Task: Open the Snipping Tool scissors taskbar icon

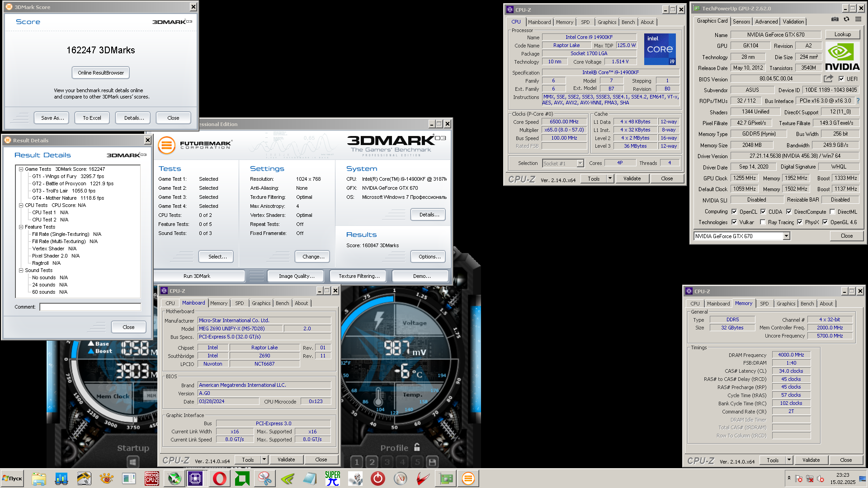Action: (x=264, y=478)
